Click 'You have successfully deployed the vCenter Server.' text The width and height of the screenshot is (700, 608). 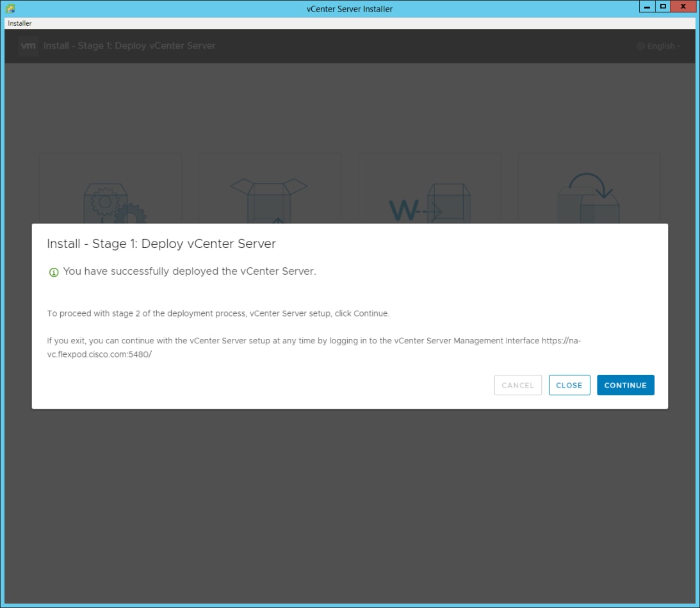point(190,271)
